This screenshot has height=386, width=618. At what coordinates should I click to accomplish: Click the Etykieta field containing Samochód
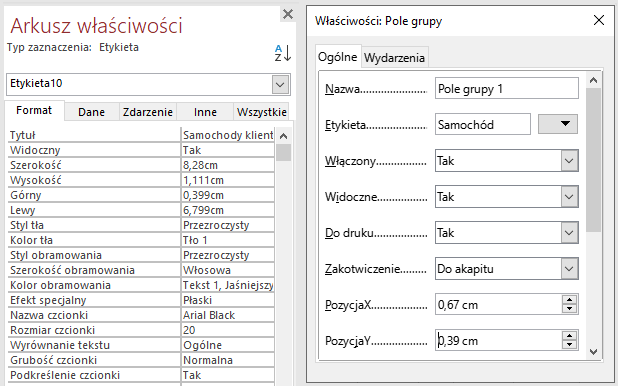[x=482, y=125]
